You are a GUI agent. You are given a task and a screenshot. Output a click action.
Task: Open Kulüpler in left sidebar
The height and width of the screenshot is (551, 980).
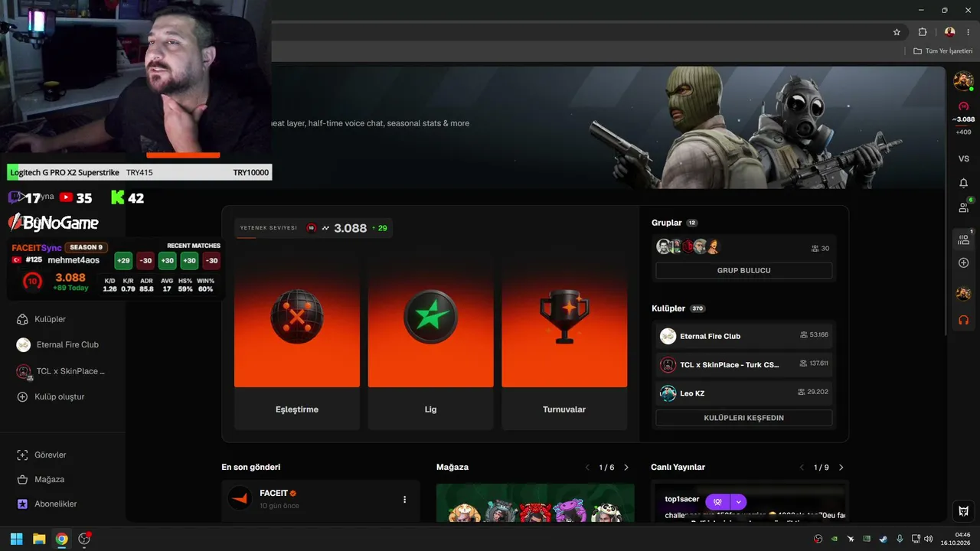(x=42, y=319)
